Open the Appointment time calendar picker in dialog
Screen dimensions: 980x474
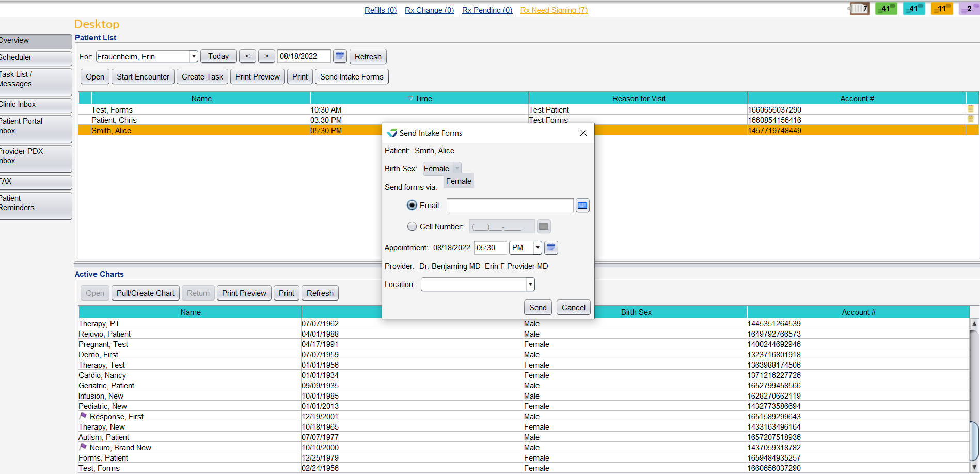(x=551, y=247)
